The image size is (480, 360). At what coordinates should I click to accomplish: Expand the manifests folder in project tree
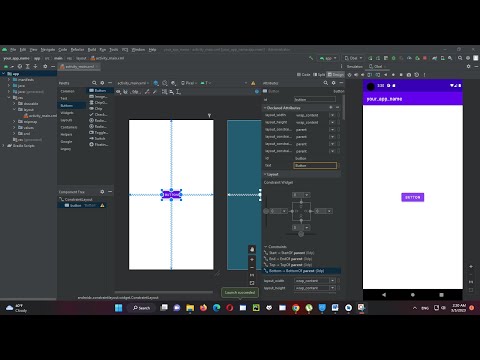pos(9,80)
